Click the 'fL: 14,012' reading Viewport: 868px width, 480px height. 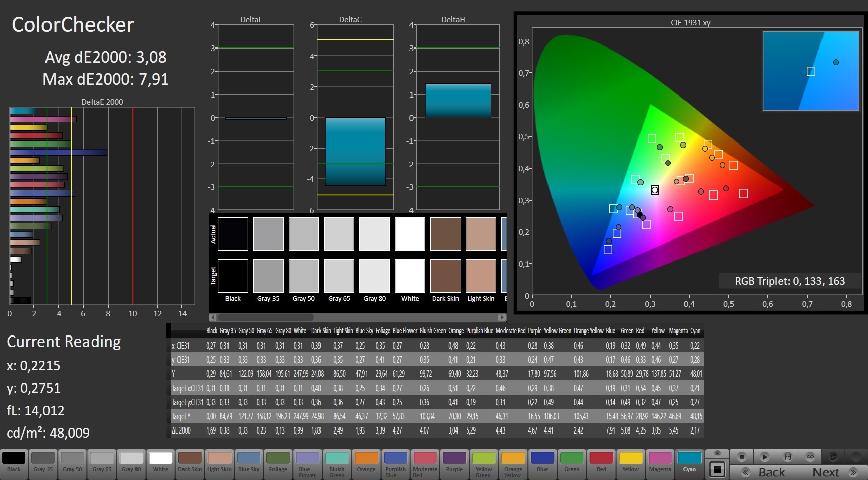35,411
